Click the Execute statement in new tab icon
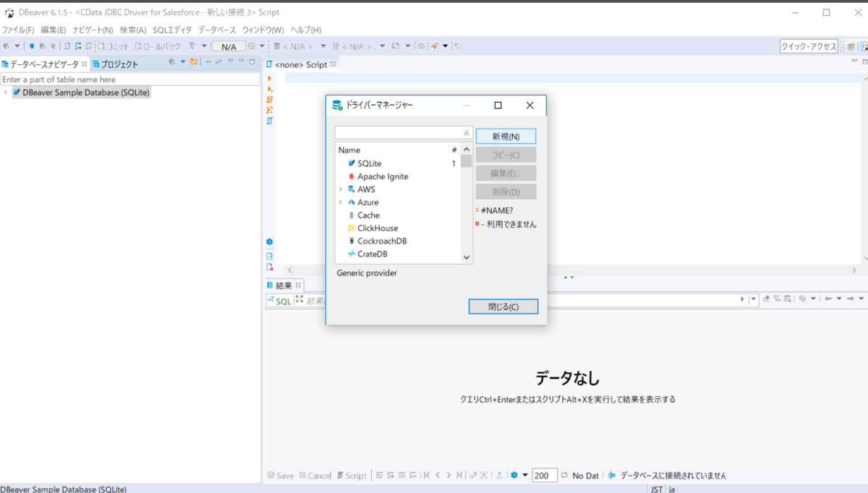 [270, 88]
